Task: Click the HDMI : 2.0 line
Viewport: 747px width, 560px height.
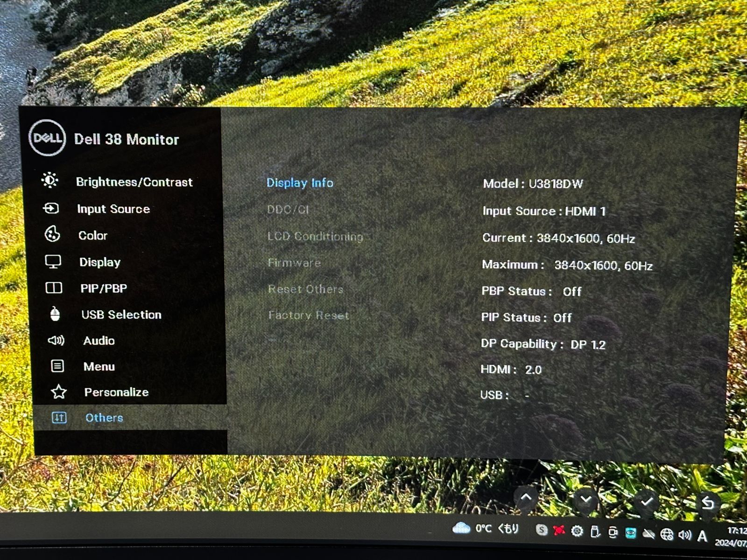Action: point(511,370)
